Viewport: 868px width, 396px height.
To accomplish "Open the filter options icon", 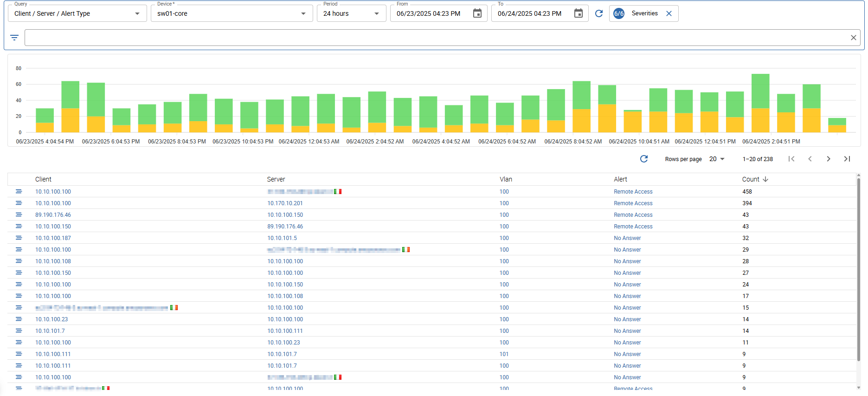I will tap(14, 38).
